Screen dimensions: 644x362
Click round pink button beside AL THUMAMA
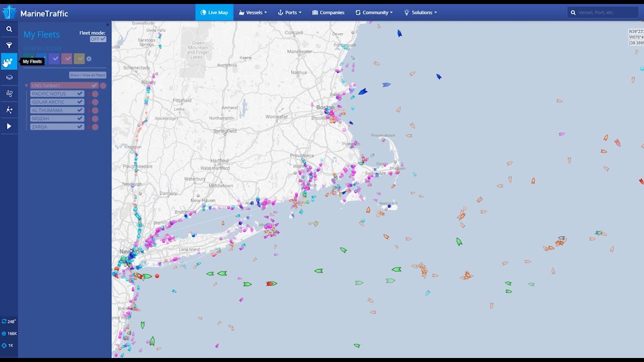tap(95, 111)
